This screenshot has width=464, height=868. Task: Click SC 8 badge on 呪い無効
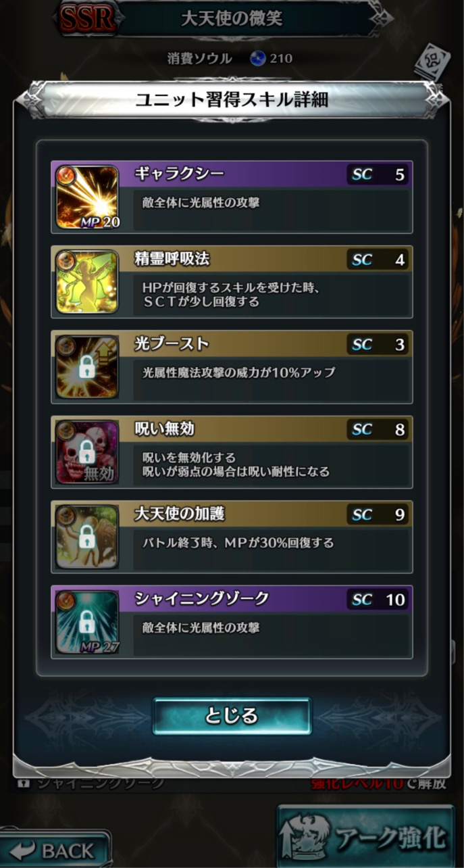pos(378,430)
